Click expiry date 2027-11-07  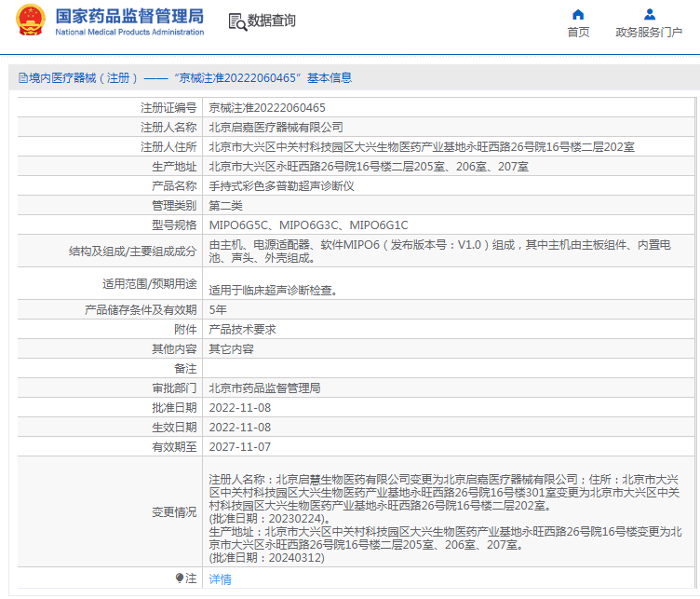pos(240,447)
